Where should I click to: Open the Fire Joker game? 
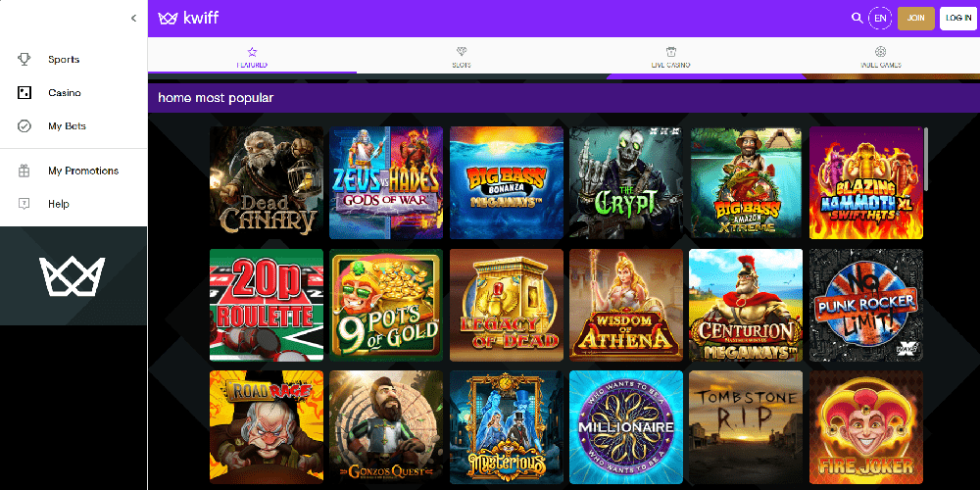click(866, 427)
